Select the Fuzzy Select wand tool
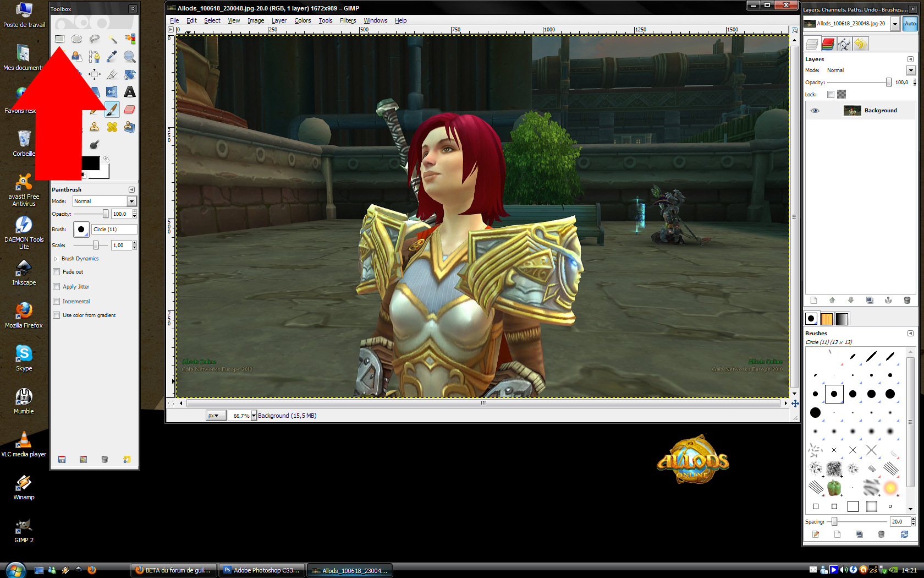 112,39
